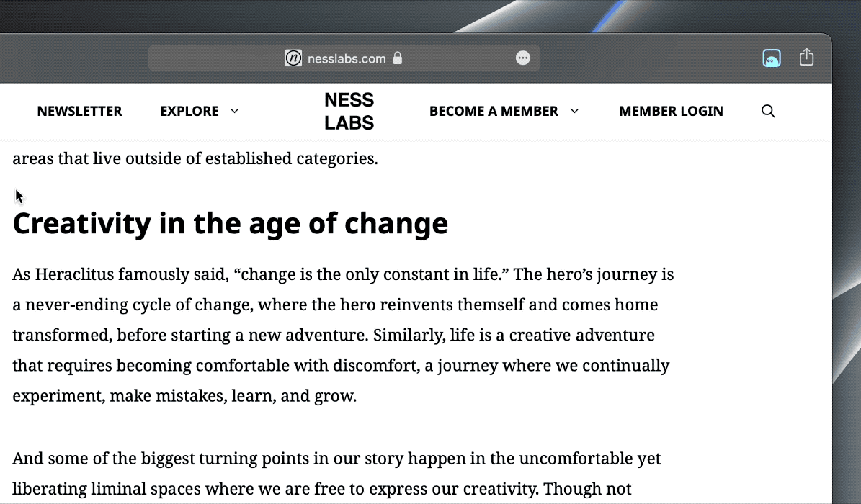Click the search magnifier icon on site header

point(768,111)
